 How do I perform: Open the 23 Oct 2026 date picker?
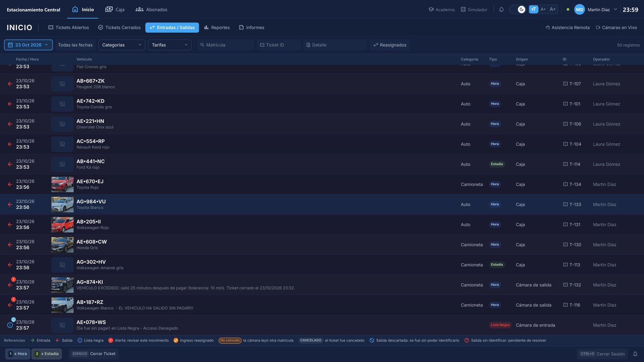pos(28,45)
